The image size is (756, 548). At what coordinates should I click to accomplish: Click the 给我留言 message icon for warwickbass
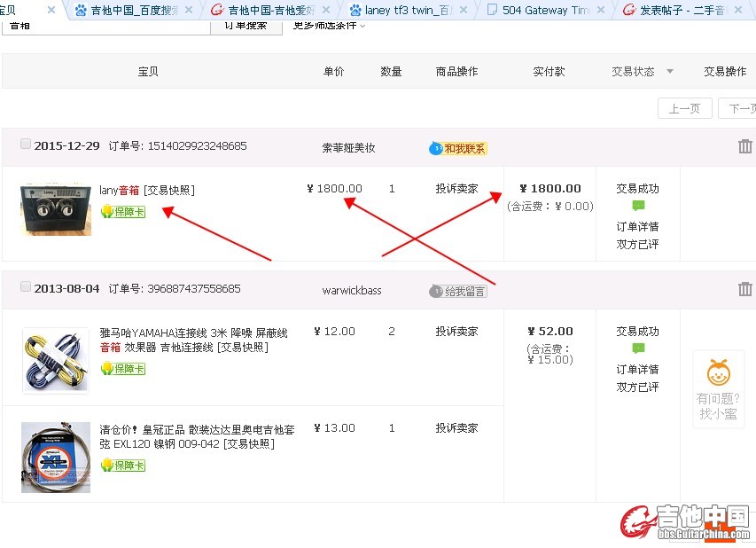tap(458, 291)
